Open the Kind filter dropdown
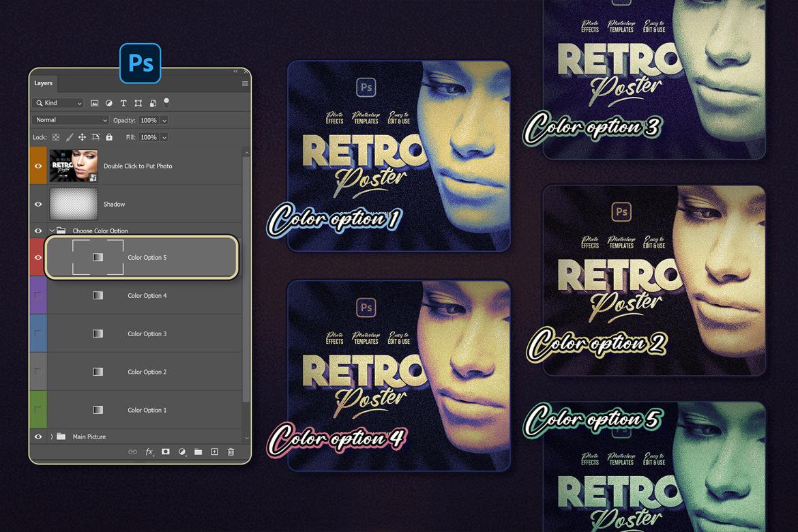 tap(57, 104)
